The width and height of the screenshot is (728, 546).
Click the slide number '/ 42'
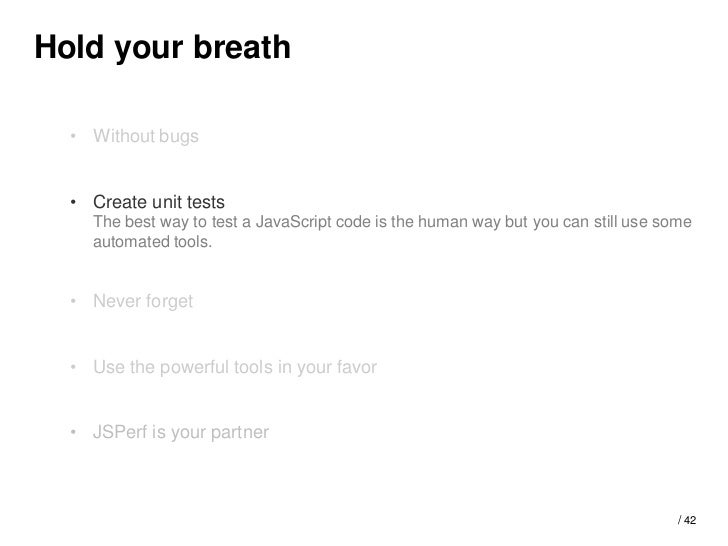click(x=687, y=520)
